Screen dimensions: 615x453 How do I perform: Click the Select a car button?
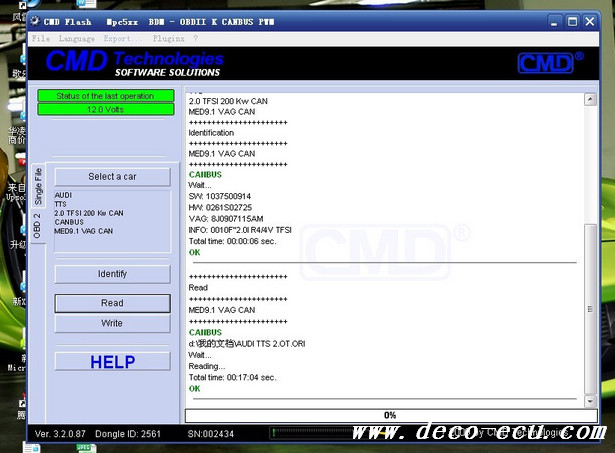click(x=112, y=177)
